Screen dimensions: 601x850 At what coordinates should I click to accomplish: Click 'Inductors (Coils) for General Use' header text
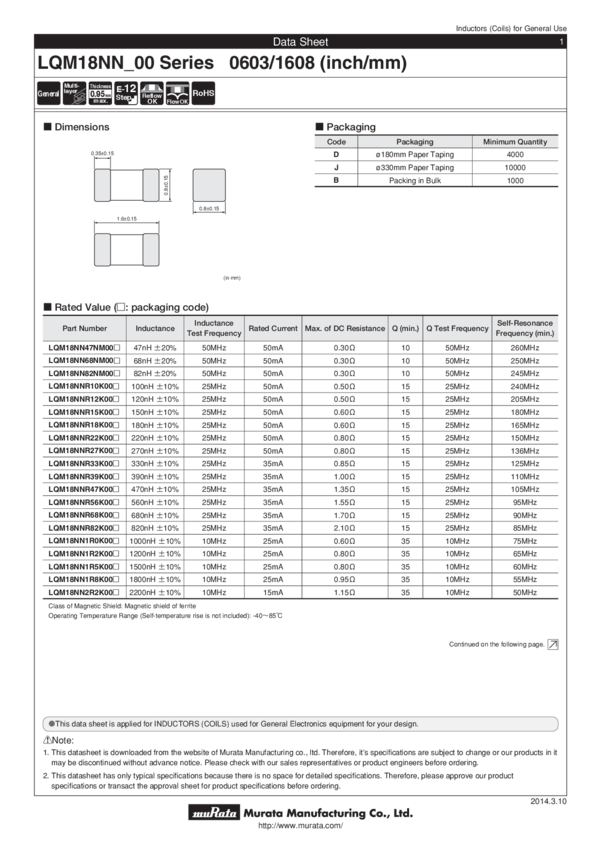(x=511, y=28)
